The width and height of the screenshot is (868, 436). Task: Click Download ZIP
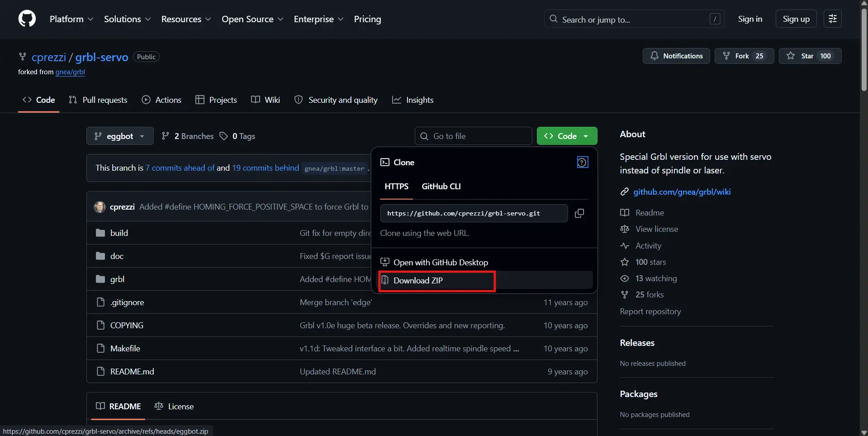(418, 280)
